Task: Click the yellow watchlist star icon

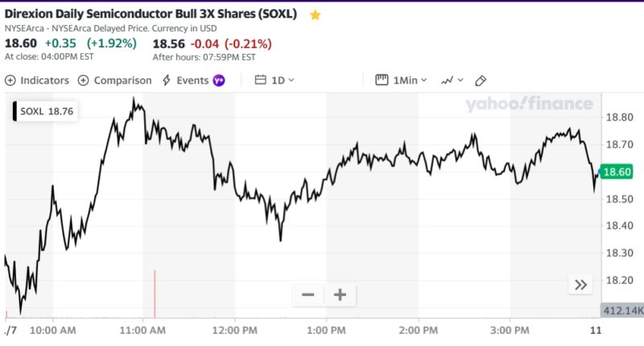Action: coord(316,15)
